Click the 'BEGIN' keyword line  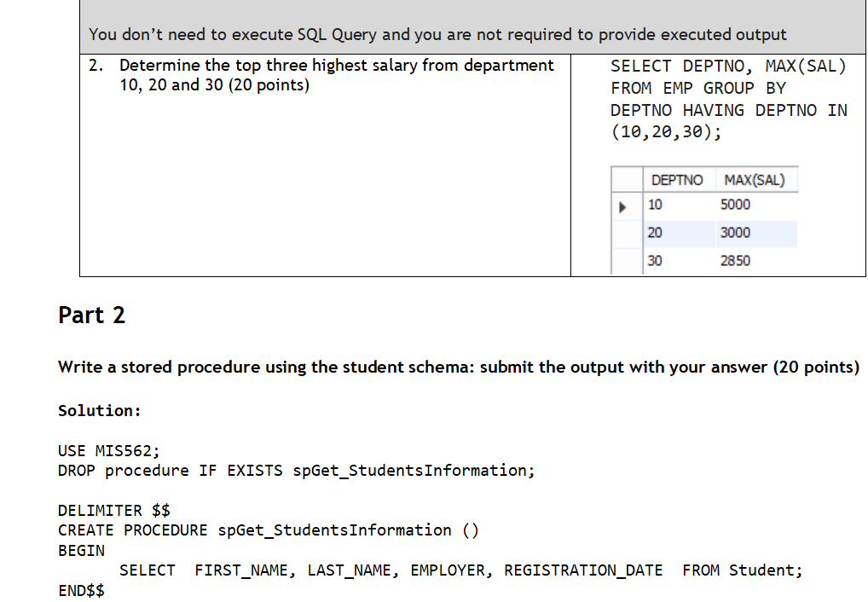click(81, 551)
